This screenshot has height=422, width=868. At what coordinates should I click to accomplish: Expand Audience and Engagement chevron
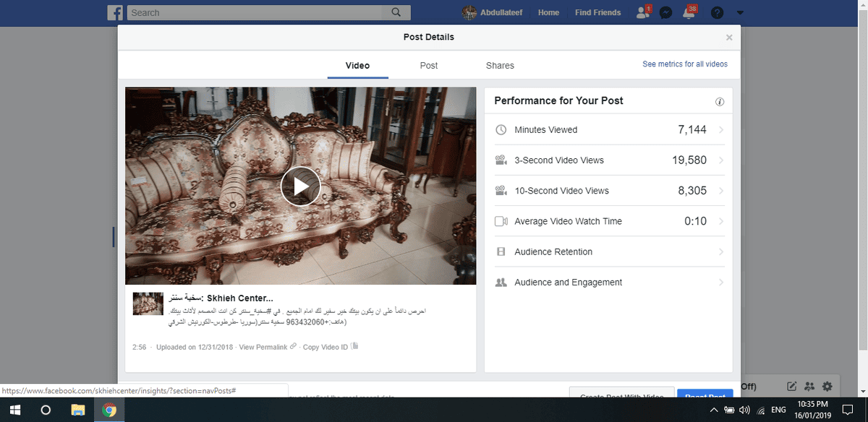coord(720,283)
